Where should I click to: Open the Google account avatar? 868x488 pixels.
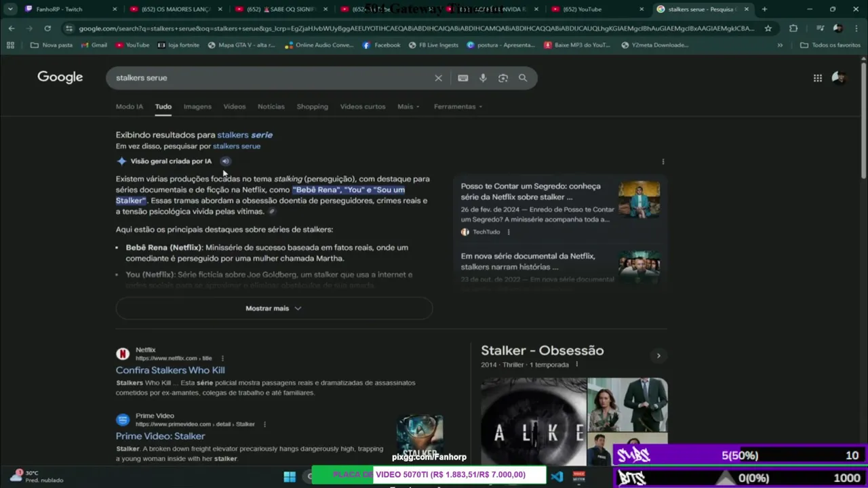839,78
